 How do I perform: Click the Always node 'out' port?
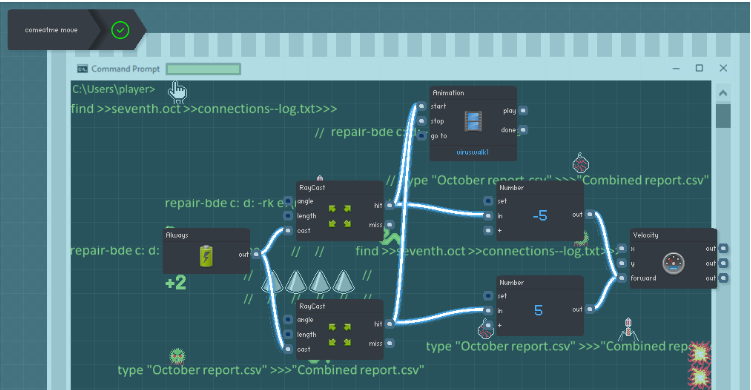pos(256,254)
